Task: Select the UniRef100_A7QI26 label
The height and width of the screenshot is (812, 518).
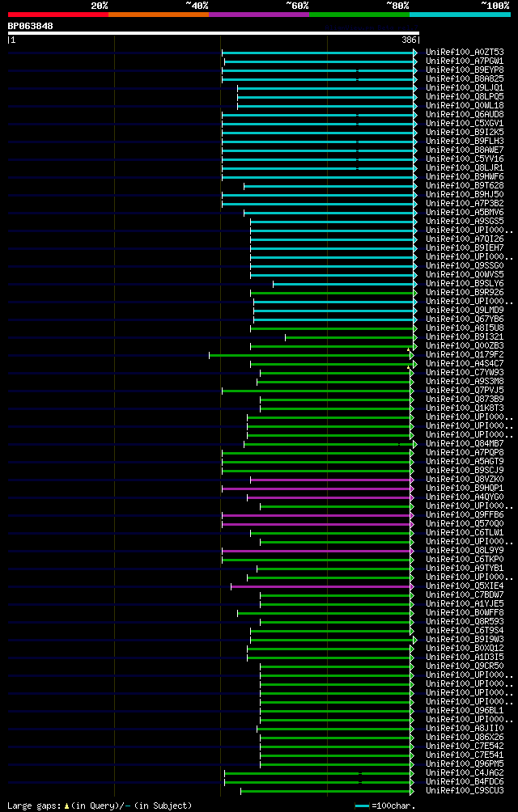Action: 465,239
